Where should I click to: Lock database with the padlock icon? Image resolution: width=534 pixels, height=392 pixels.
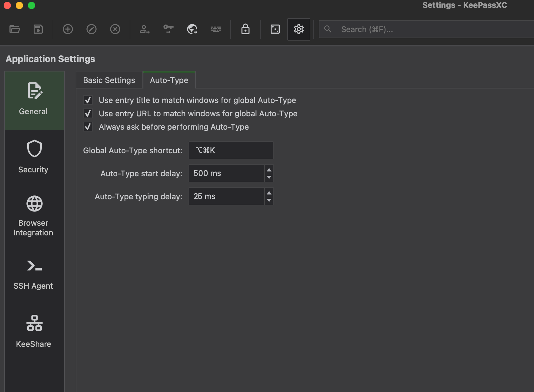click(245, 29)
